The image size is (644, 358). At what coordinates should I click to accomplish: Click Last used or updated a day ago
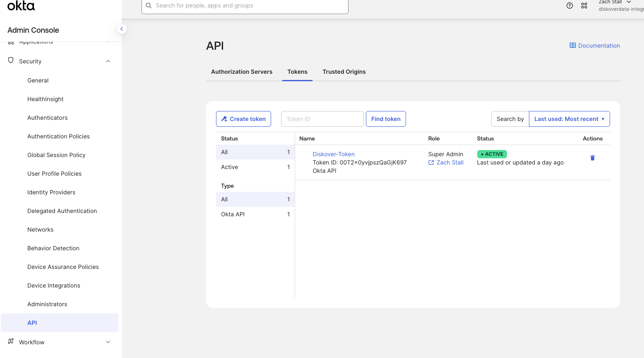point(520,162)
